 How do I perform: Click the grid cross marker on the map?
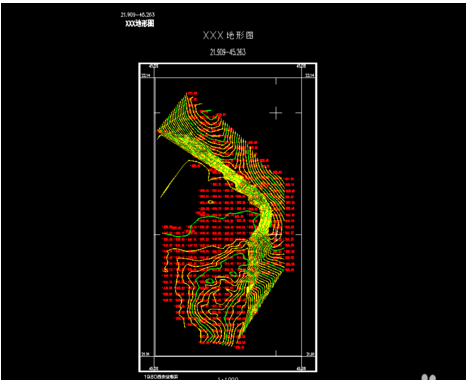point(276,113)
